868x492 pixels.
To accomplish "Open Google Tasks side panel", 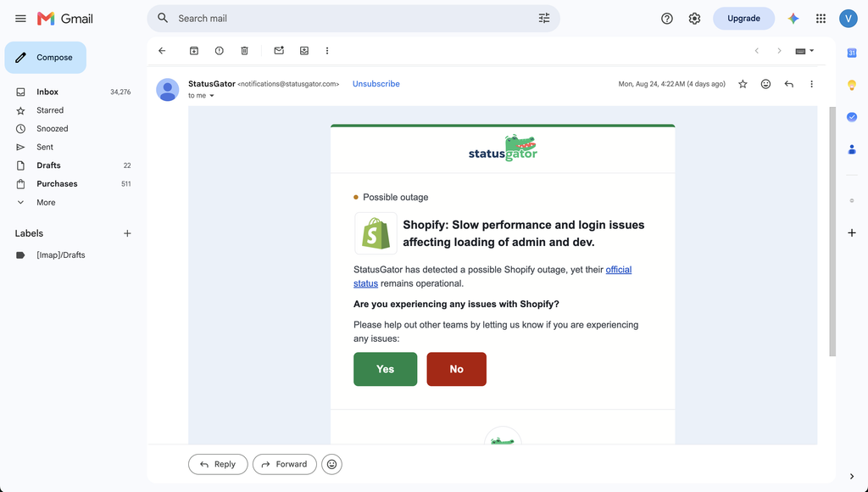I will click(x=852, y=117).
